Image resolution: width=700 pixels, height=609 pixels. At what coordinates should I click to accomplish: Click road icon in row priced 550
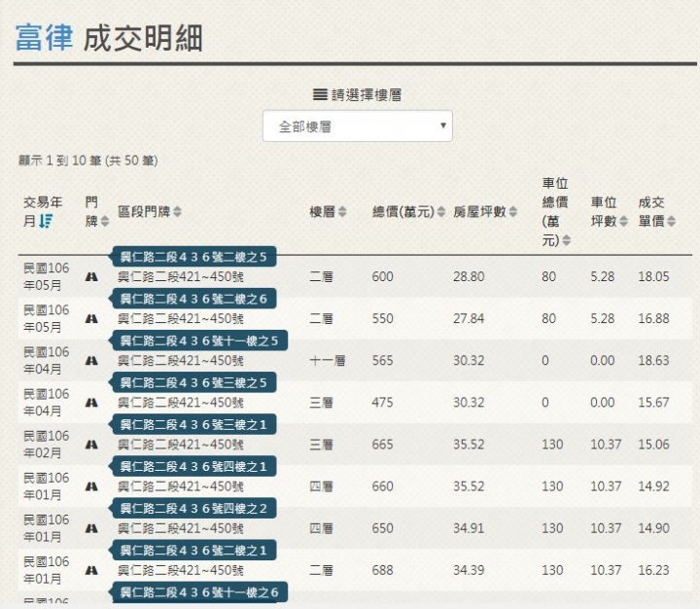tap(91, 319)
